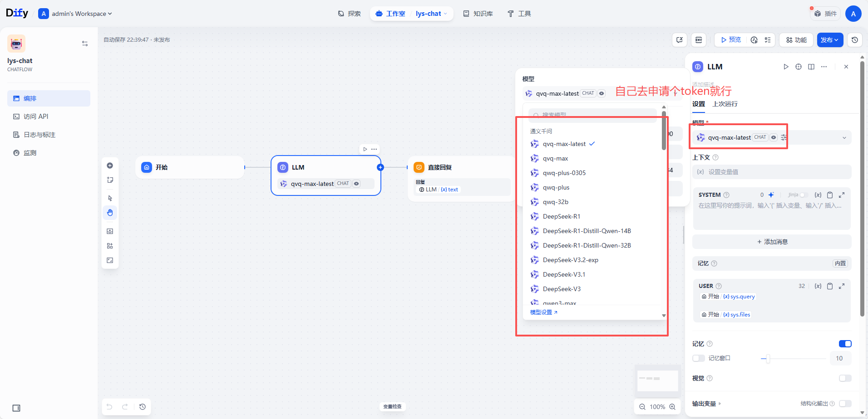Click the 插件 plugins button

tap(826, 14)
